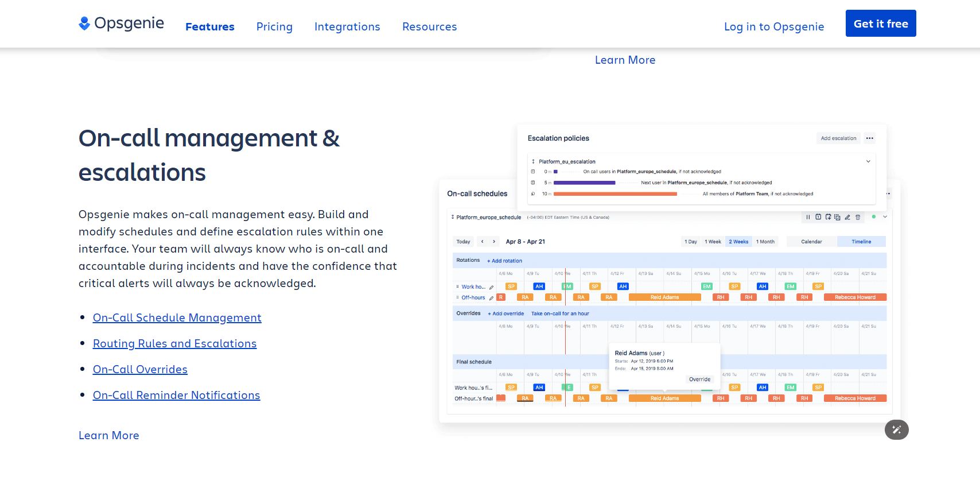Click the calendar export icon in schedule toolbar
Viewport: 980px width, 488px height.
[828, 217]
